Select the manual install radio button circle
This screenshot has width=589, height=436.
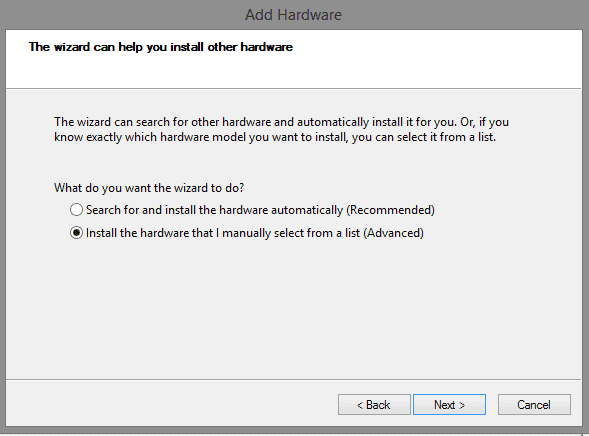coord(76,233)
